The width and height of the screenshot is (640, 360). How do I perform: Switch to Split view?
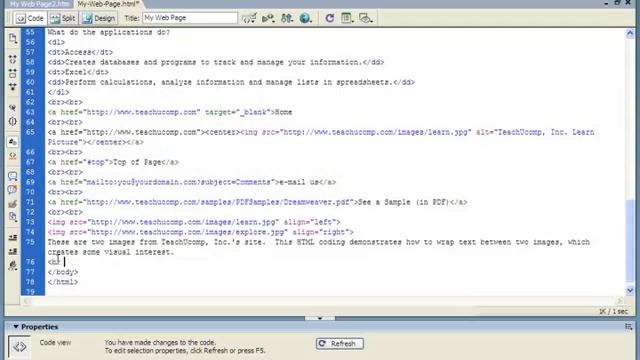click(x=63, y=18)
